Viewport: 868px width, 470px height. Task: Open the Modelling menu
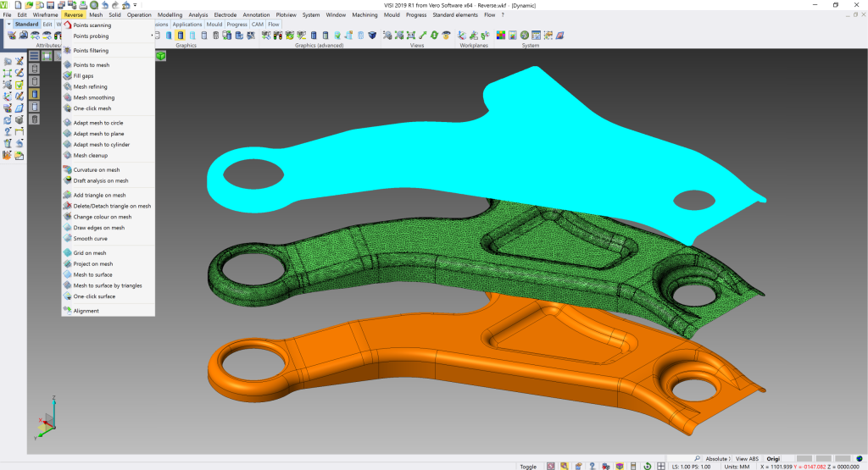click(170, 14)
